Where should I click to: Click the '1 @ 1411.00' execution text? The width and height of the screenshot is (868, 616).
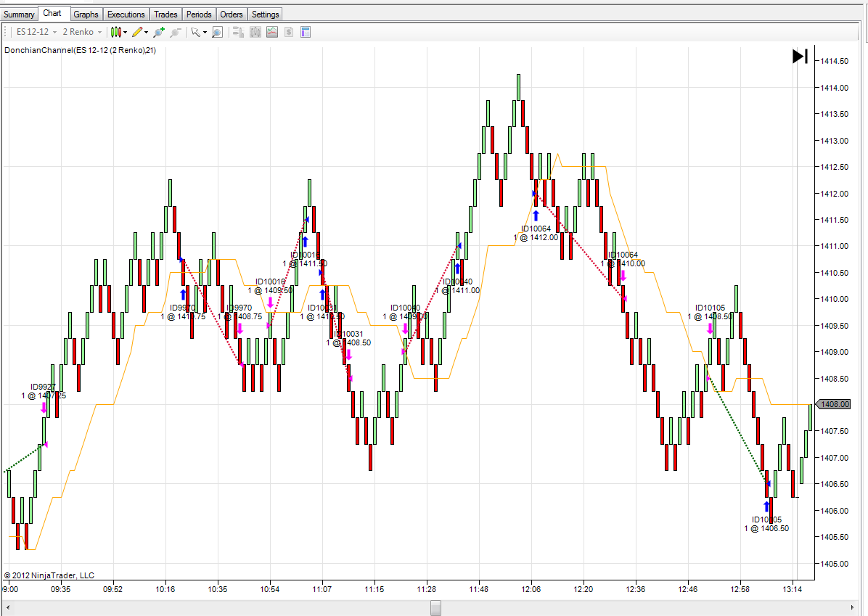click(458, 290)
